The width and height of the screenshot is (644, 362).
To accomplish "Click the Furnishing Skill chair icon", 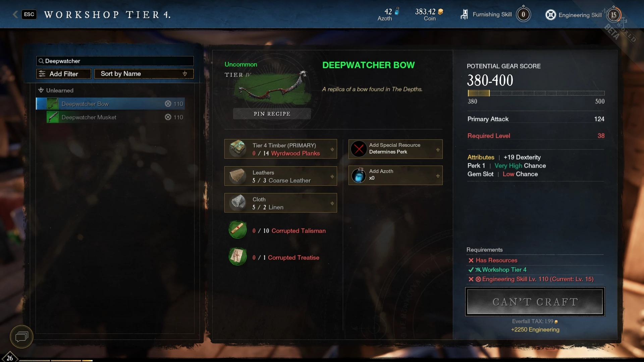I will [464, 14].
